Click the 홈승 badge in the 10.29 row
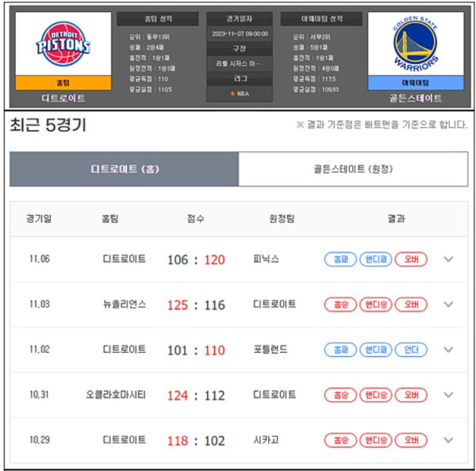The image size is (476, 471). click(x=340, y=440)
